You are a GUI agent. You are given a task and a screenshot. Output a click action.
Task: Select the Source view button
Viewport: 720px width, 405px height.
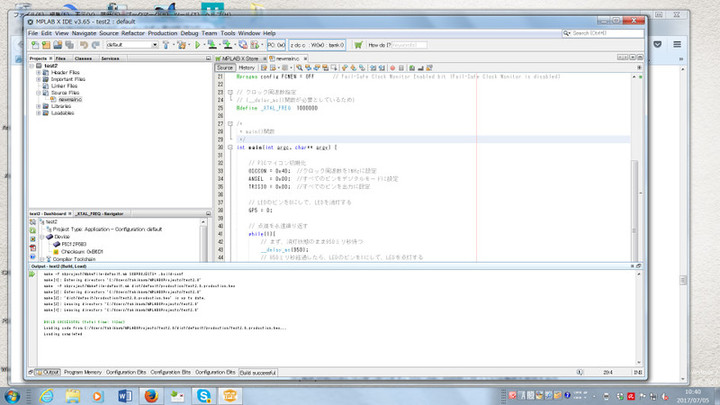point(226,68)
